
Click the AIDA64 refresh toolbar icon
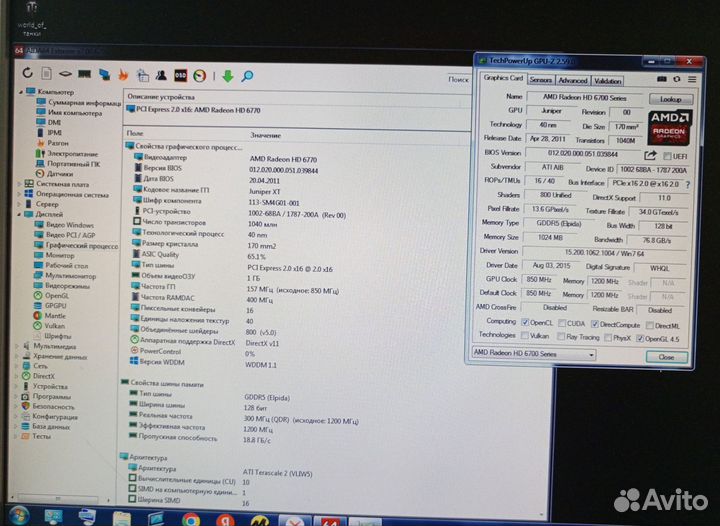(28, 73)
